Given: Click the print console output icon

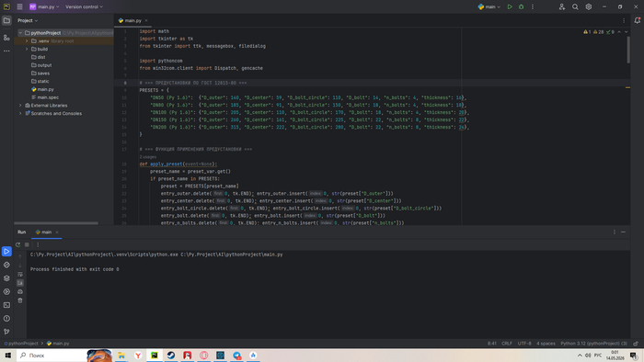Looking at the screenshot, I should click(x=20, y=292).
